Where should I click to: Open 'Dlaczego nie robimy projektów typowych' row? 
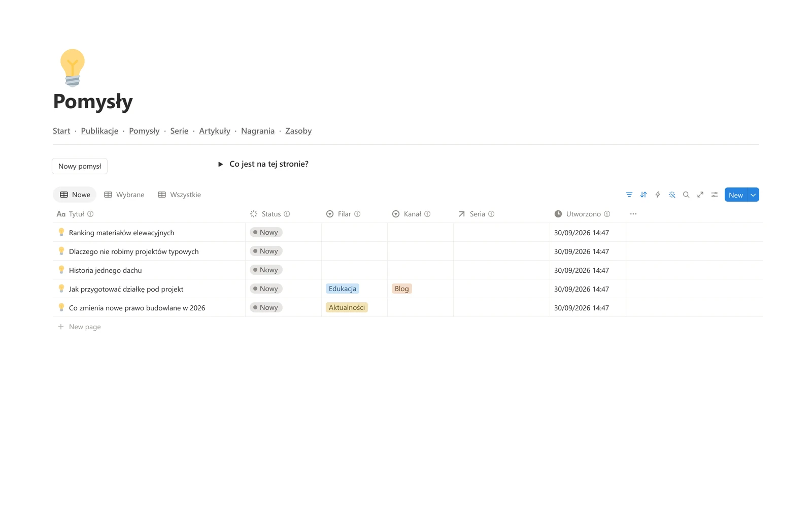pos(133,251)
